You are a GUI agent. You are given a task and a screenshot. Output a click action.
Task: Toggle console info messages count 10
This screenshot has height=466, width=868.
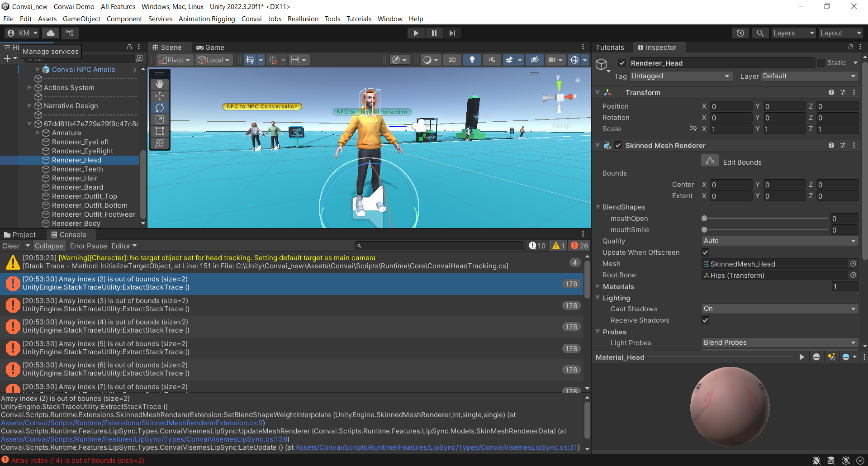click(537, 246)
